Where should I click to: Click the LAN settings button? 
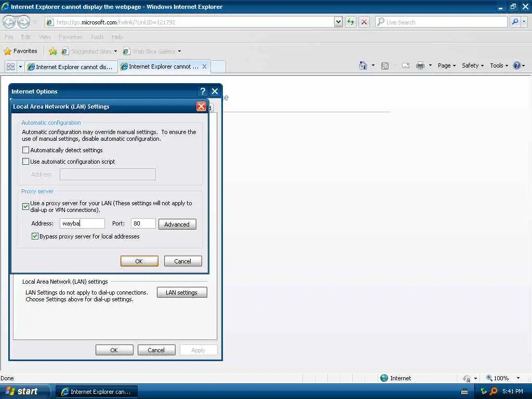[x=182, y=292]
